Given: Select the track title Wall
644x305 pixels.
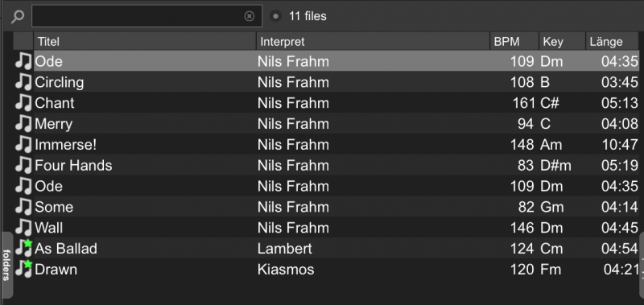Looking at the screenshot, I should [x=49, y=228].
